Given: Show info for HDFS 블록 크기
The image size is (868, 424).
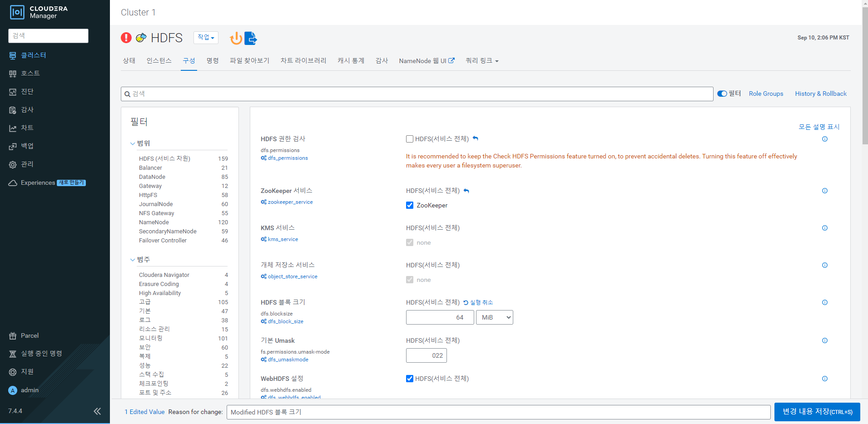Looking at the screenshot, I should (825, 302).
